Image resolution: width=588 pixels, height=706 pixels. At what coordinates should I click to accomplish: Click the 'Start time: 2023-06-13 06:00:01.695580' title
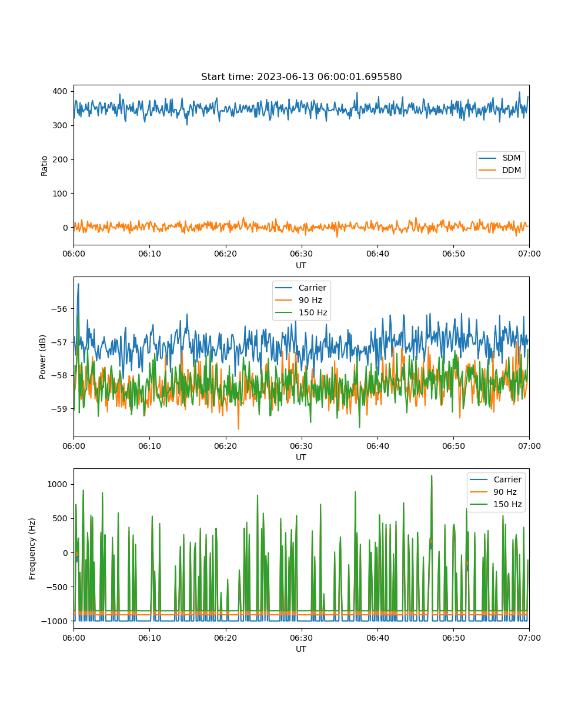point(301,77)
